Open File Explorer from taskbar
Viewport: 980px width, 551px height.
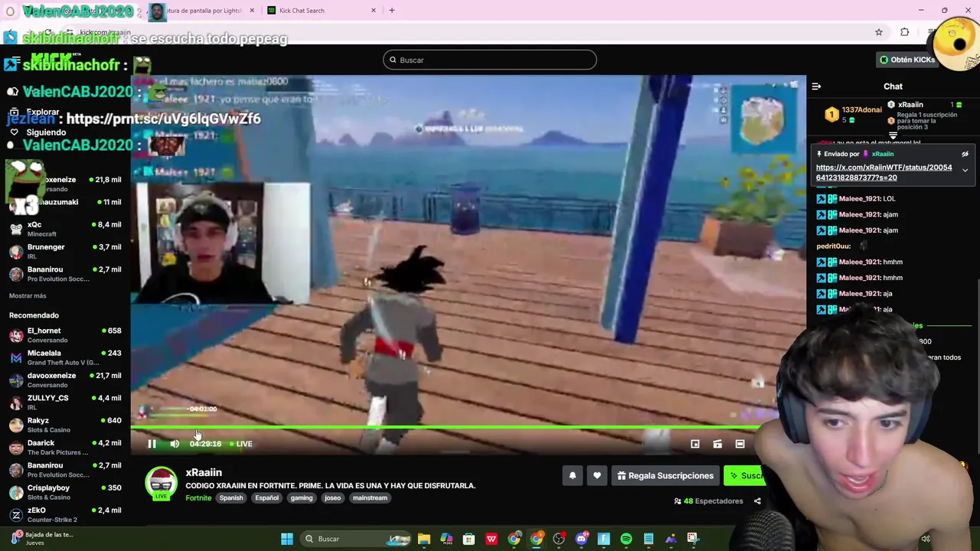(423, 539)
